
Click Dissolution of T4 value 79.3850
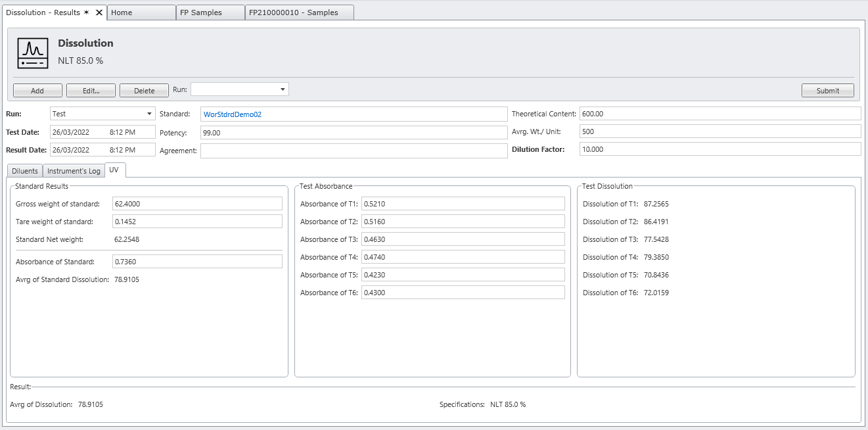pos(656,258)
